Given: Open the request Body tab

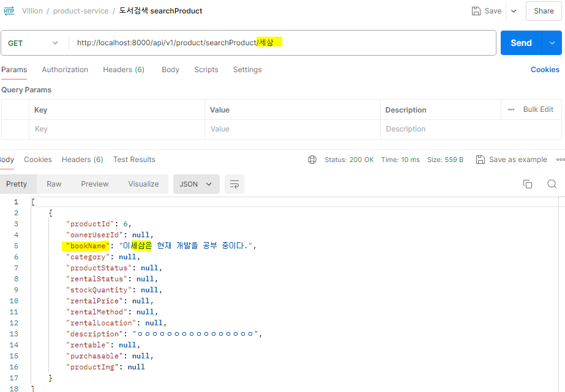Looking at the screenshot, I should [x=170, y=70].
